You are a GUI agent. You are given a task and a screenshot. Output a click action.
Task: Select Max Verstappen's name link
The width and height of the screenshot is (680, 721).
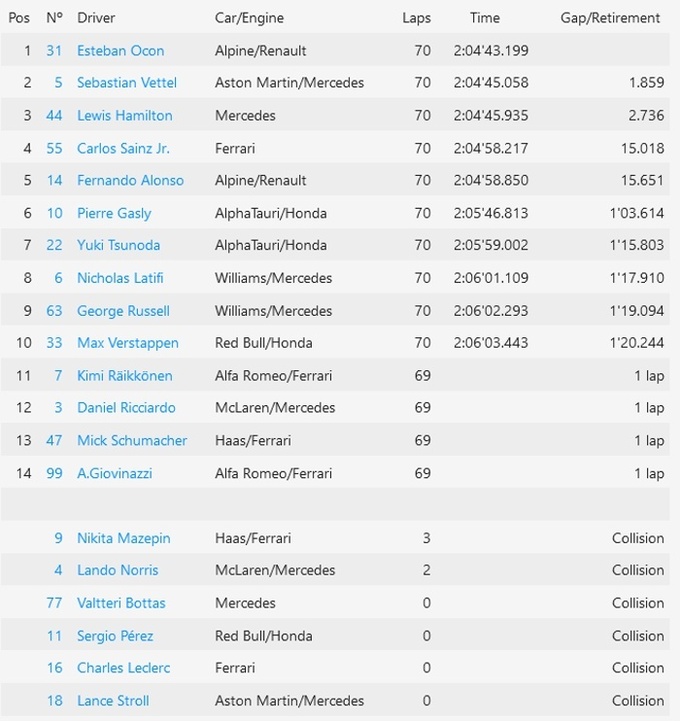pos(127,343)
